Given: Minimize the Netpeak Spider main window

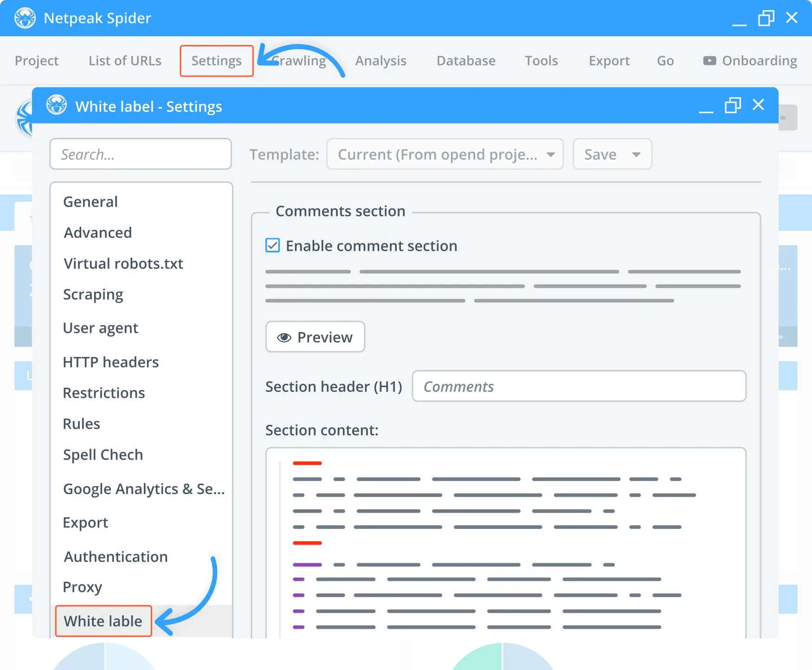Looking at the screenshot, I should coord(740,25).
